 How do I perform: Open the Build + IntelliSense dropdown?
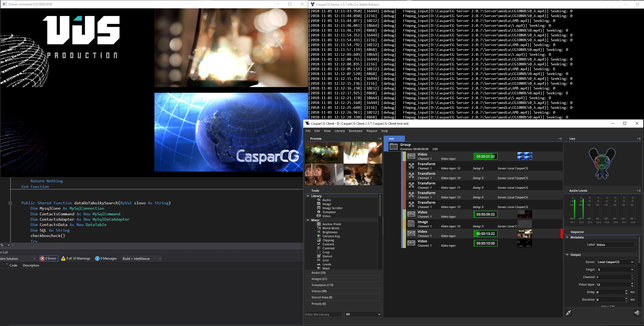coord(141,258)
